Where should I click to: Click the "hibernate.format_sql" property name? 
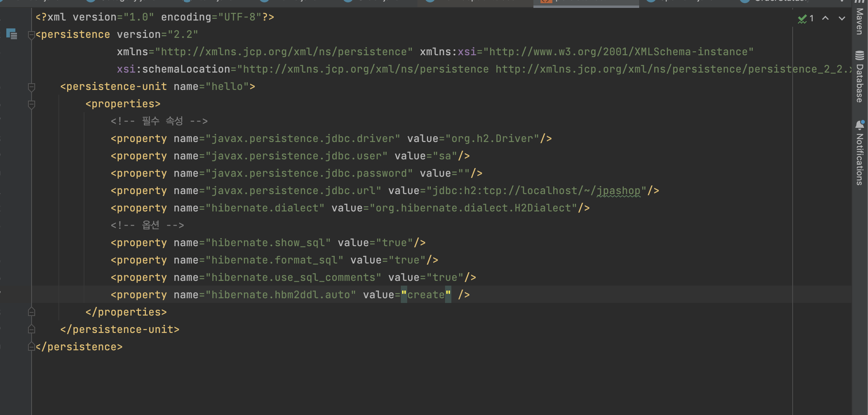coord(274,260)
